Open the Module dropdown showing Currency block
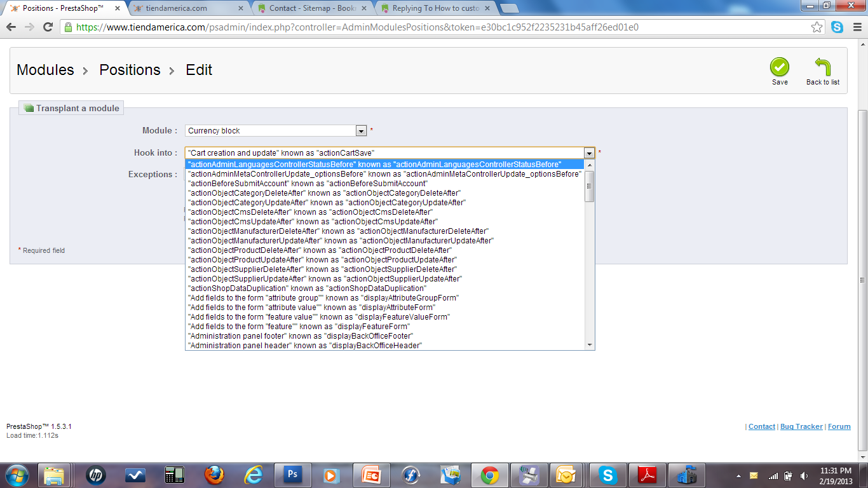 (276, 131)
